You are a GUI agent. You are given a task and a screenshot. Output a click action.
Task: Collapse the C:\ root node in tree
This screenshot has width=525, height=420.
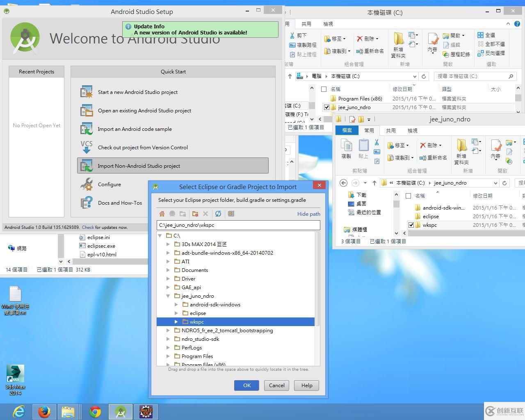[x=160, y=235]
